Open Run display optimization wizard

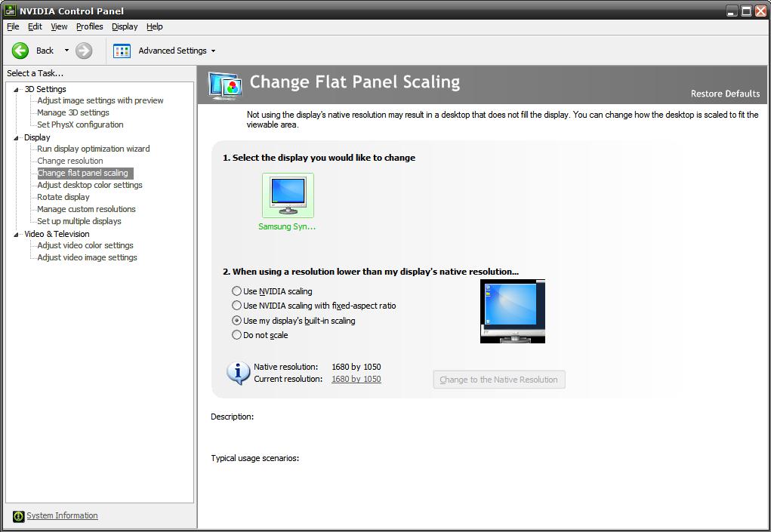pos(94,149)
